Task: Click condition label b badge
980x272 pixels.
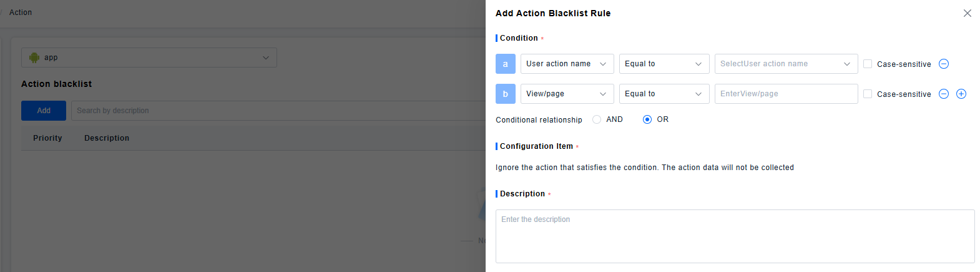Action: coord(506,94)
